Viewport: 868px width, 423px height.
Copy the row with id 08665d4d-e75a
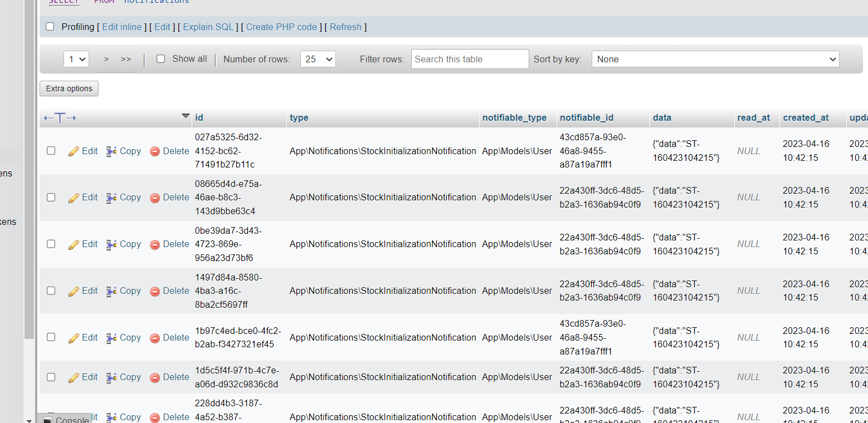123,197
